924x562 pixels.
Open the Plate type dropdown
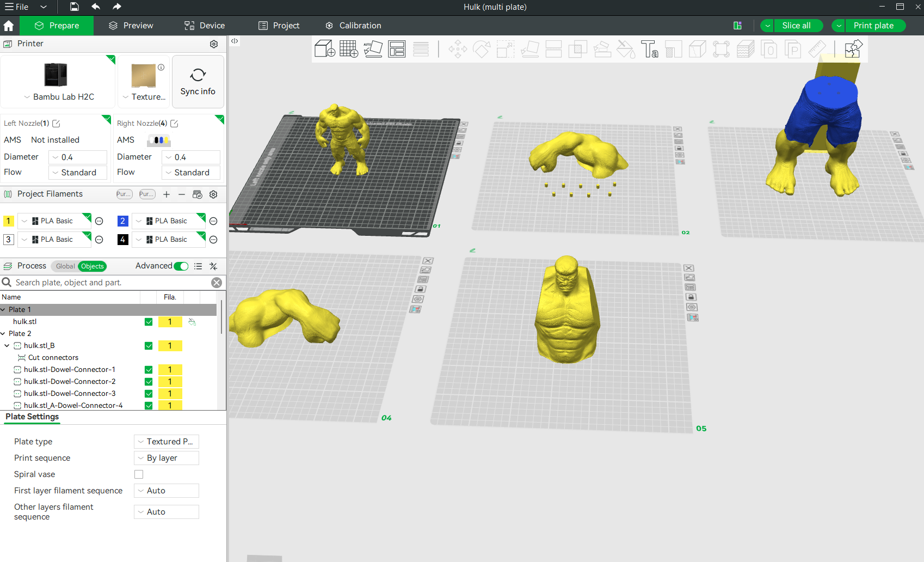pyautogui.click(x=167, y=442)
